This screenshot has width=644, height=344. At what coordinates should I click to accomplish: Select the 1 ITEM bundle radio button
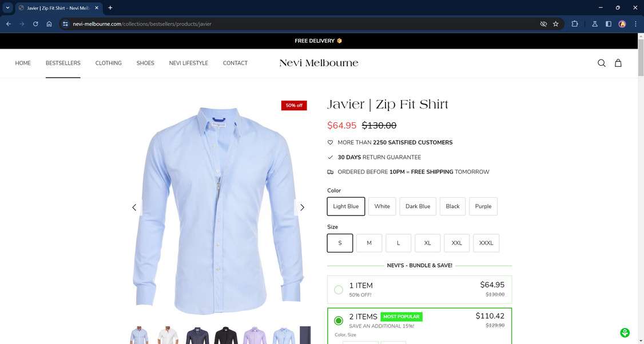pyautogui.click(x=338, y=290)
